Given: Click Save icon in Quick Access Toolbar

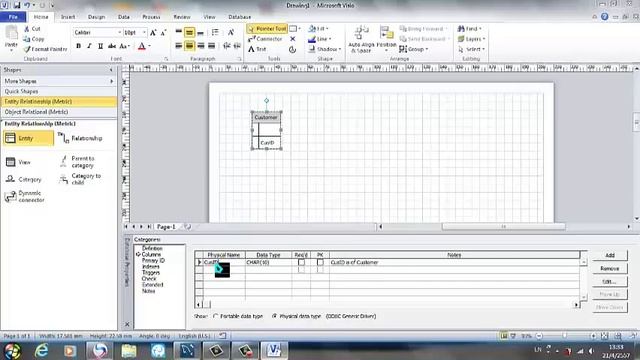Looking at the screenshot, I should pyautogui.click(x=17, y=5).
